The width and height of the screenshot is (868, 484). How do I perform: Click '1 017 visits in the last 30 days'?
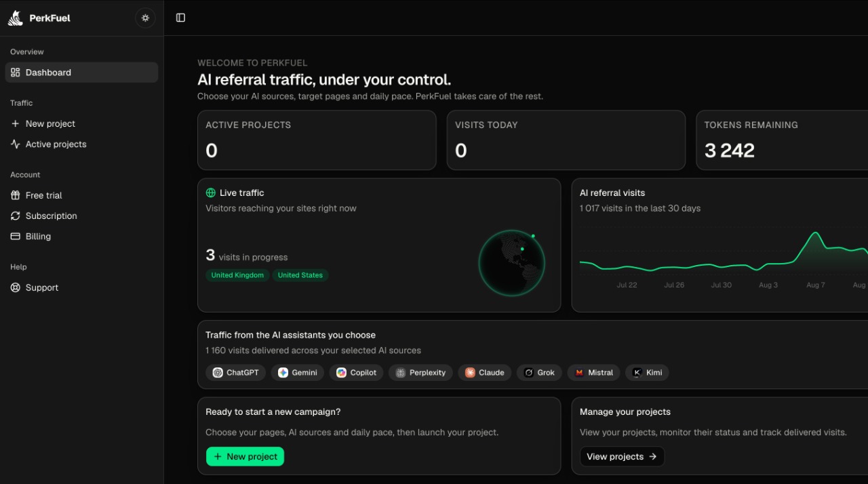[640, 208]
